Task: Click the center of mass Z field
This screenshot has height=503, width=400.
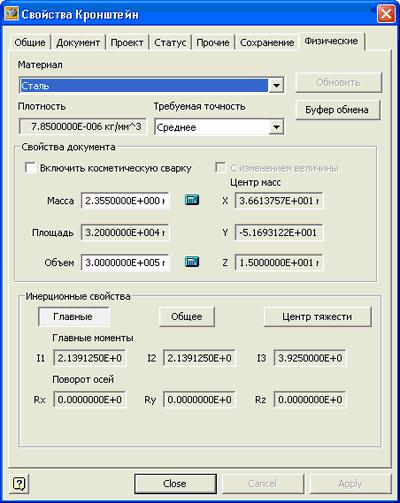Action: click(x=279, y=262)
